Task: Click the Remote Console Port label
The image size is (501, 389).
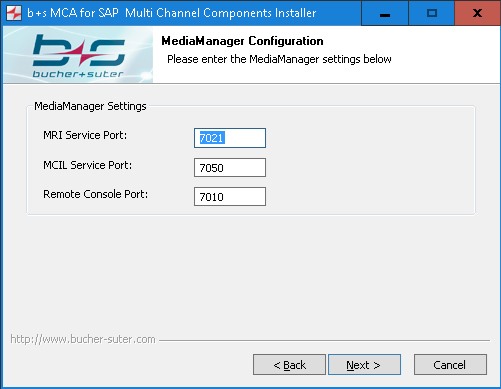Action: pyautogui.click(x=95, y=194)
